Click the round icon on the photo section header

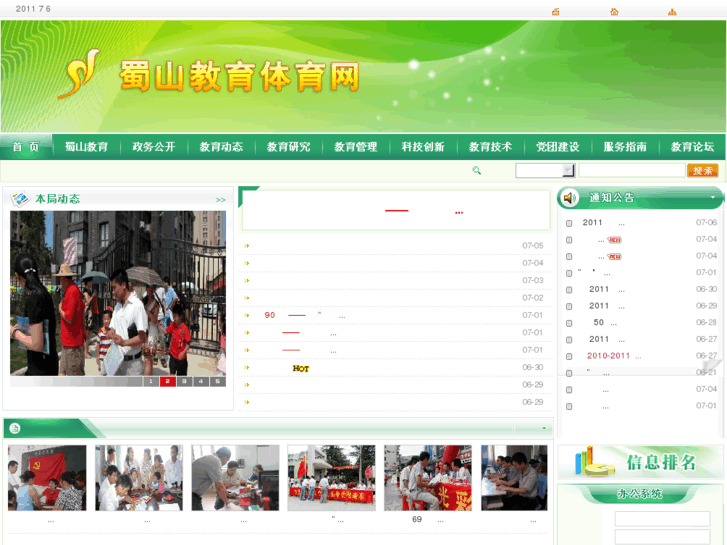tap(15, 428)
